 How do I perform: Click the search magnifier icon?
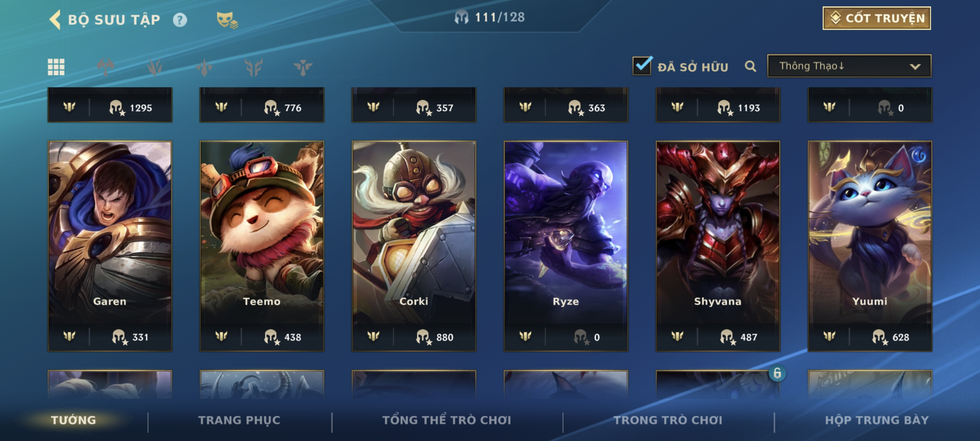(750, 66)
